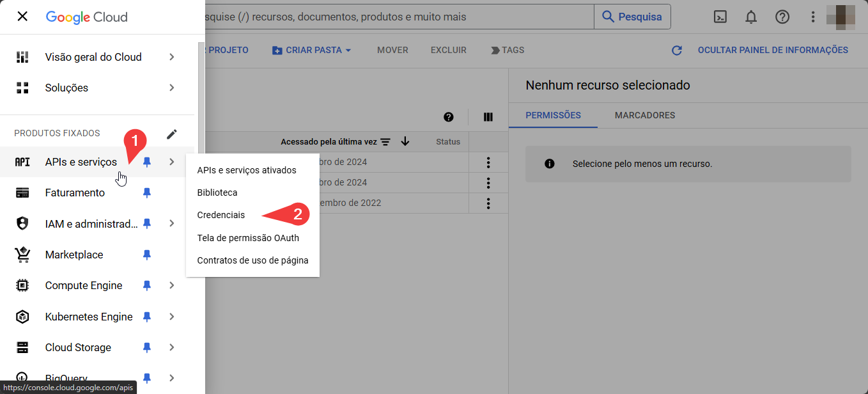Expand Kubernetes Engine submenu chevron

click(172, 317)
